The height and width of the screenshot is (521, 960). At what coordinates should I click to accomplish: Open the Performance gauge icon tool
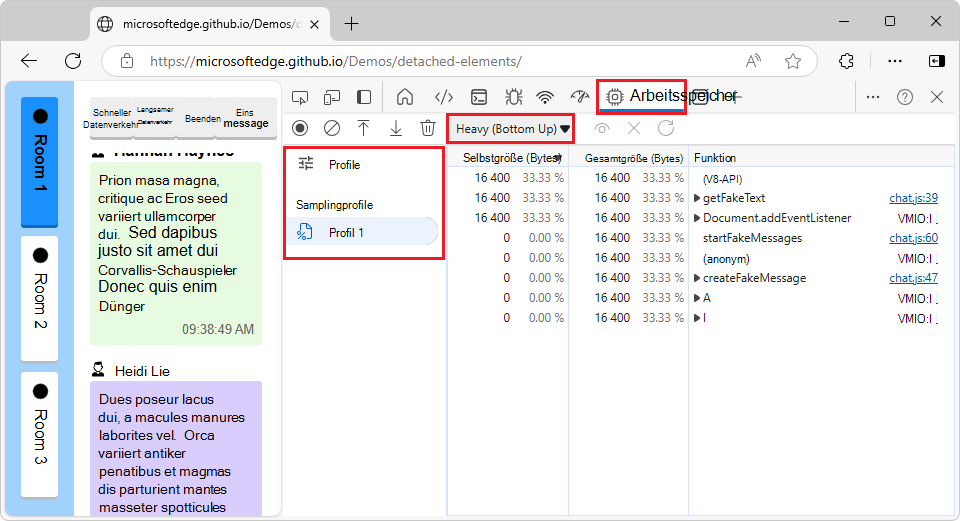(579, 97)
